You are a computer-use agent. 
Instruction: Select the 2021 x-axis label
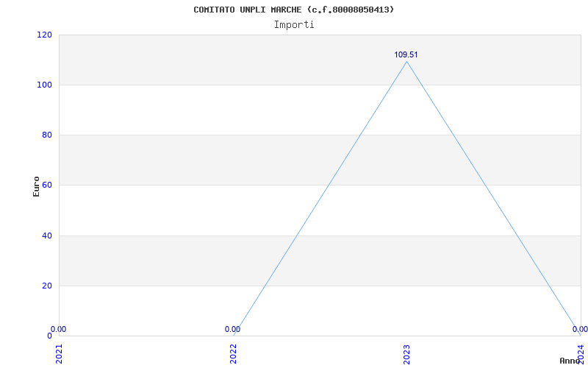[59, 354]
